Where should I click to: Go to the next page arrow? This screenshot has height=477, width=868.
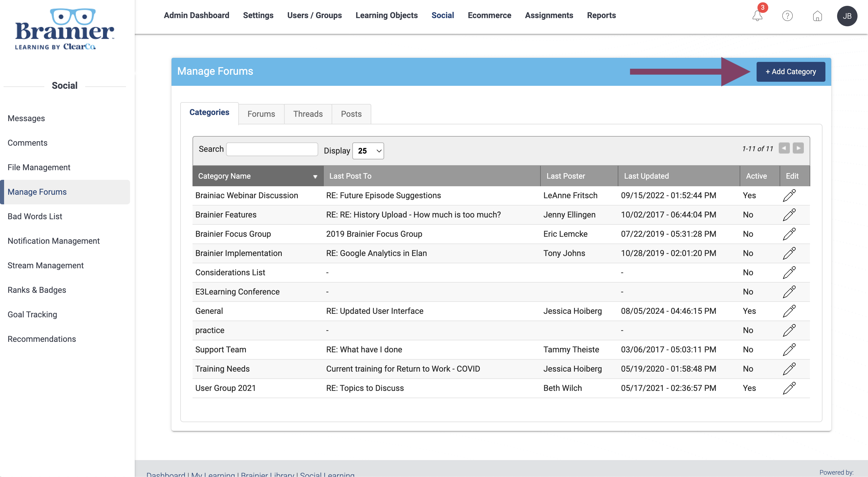[798, 148]
